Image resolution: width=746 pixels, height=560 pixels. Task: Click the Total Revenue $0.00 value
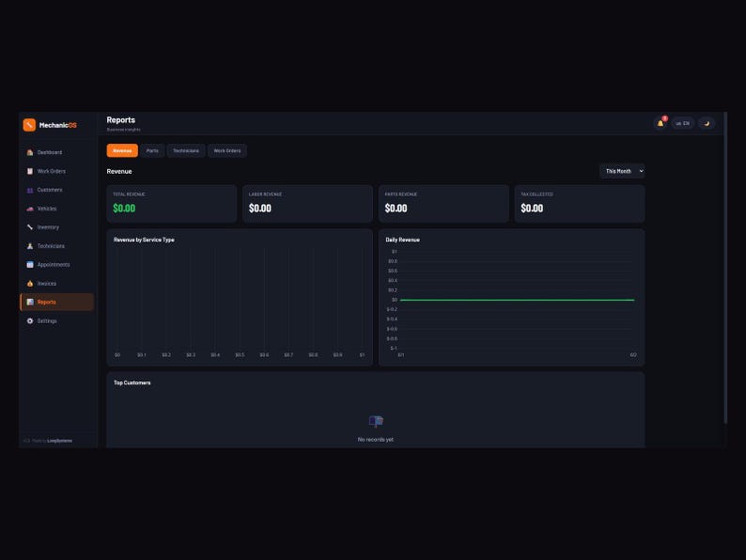[x=124, y=208]
